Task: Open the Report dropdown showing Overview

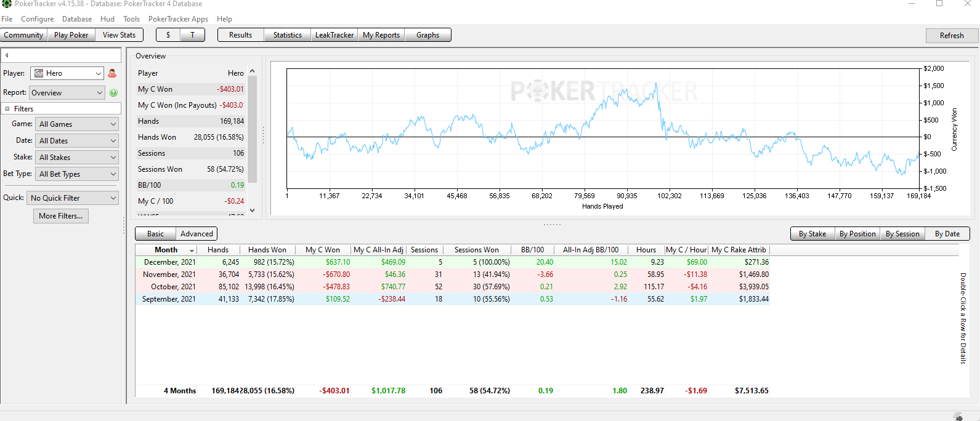Action: (67, 93)
